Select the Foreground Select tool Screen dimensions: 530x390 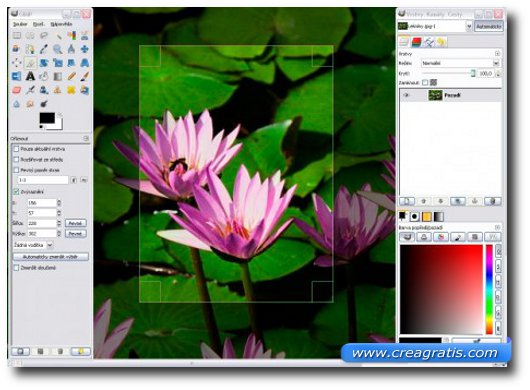coord(17,49)
